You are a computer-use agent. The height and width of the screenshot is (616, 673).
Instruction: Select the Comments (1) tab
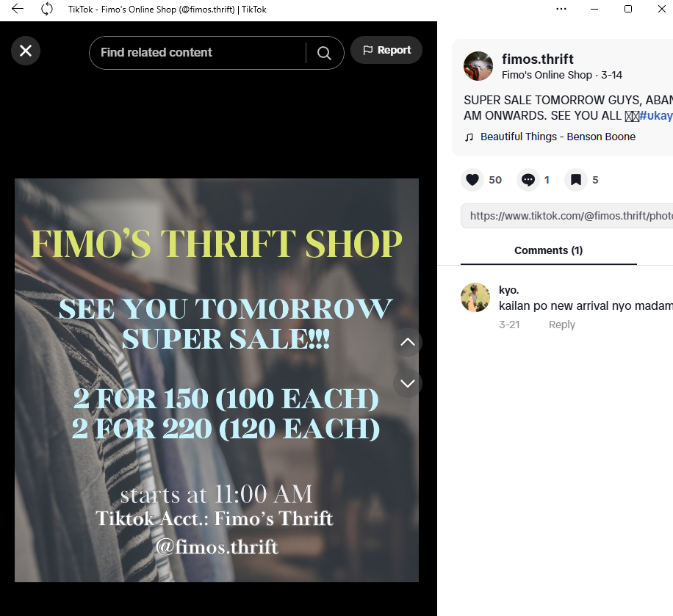pyautogui.click(x=549, y=250)
